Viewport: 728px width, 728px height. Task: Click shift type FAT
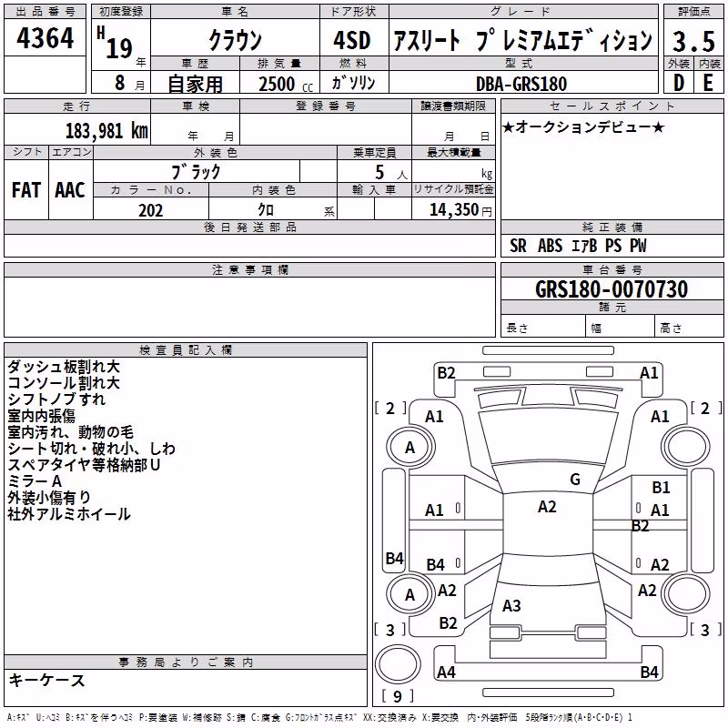pos(26,190)
